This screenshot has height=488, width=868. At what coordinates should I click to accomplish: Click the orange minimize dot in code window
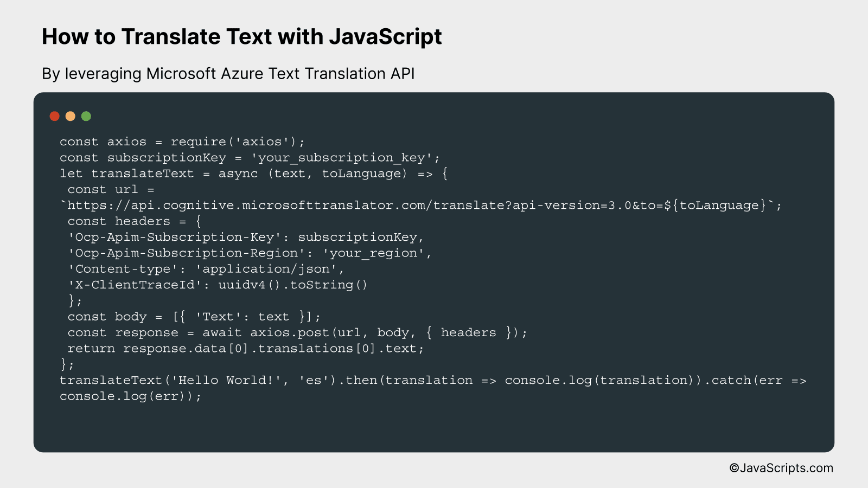[x=70, y=116]
